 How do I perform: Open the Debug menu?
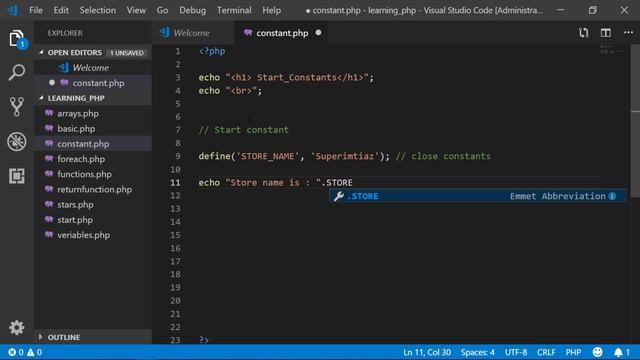[193, 10]
